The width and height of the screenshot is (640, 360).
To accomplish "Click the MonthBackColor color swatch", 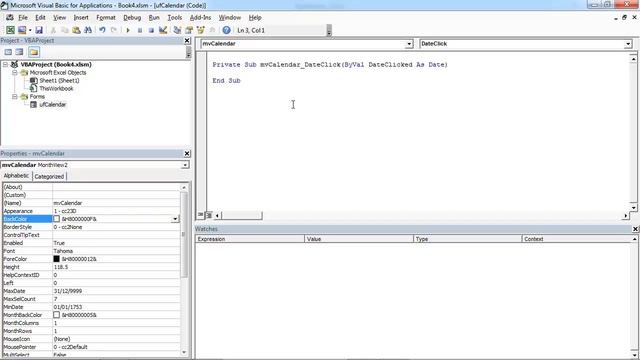I will click(x=56, y=315).
